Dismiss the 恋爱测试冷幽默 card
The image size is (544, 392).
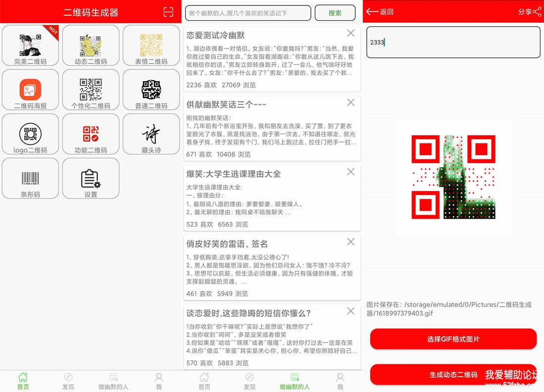tap(351, 33)
